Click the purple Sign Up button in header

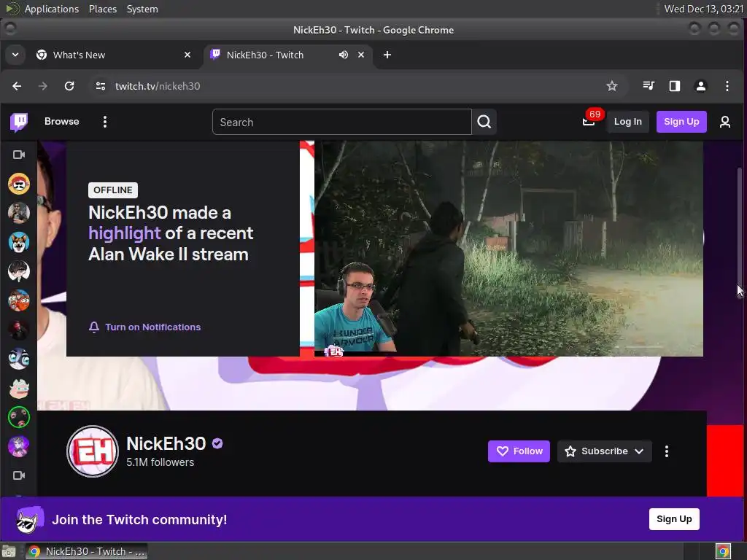click(x=681, y=122)
